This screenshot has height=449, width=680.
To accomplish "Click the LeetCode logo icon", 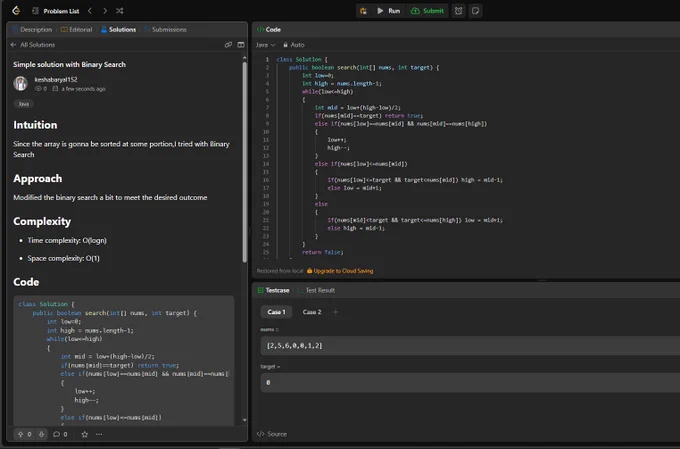I will click(16, 10).
